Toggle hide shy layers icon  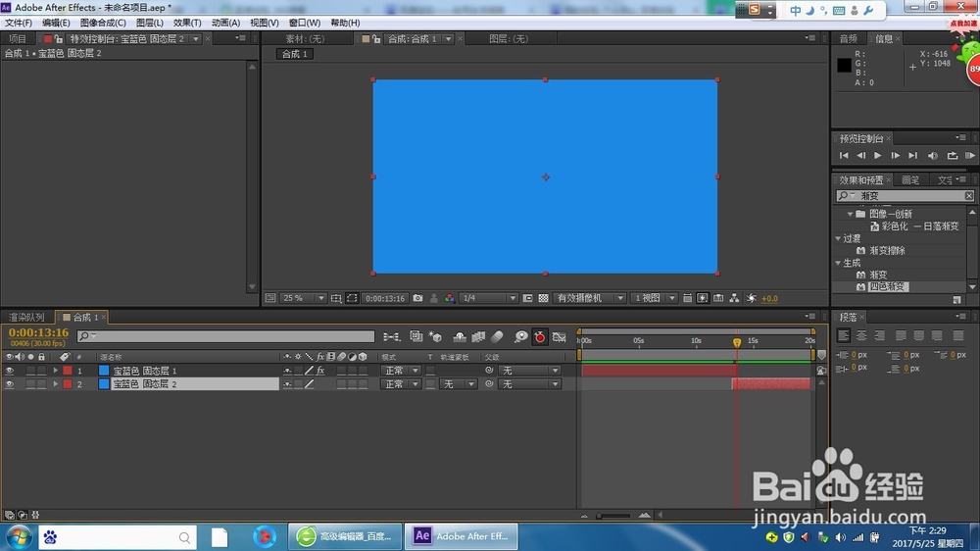(460, 337)
